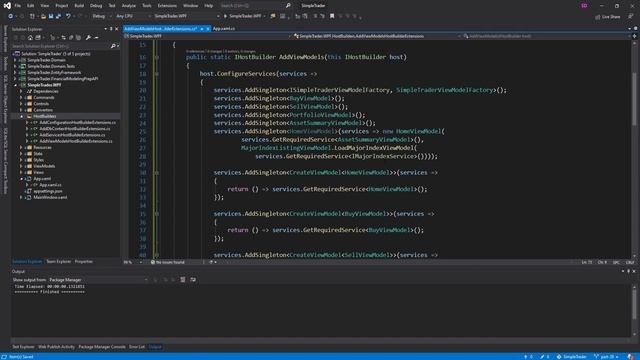The width and height of the screenshot is (640, 360).
Task: Switch to the Team Explorer tab
Action: pyautogui.click(x=58, y=262)
